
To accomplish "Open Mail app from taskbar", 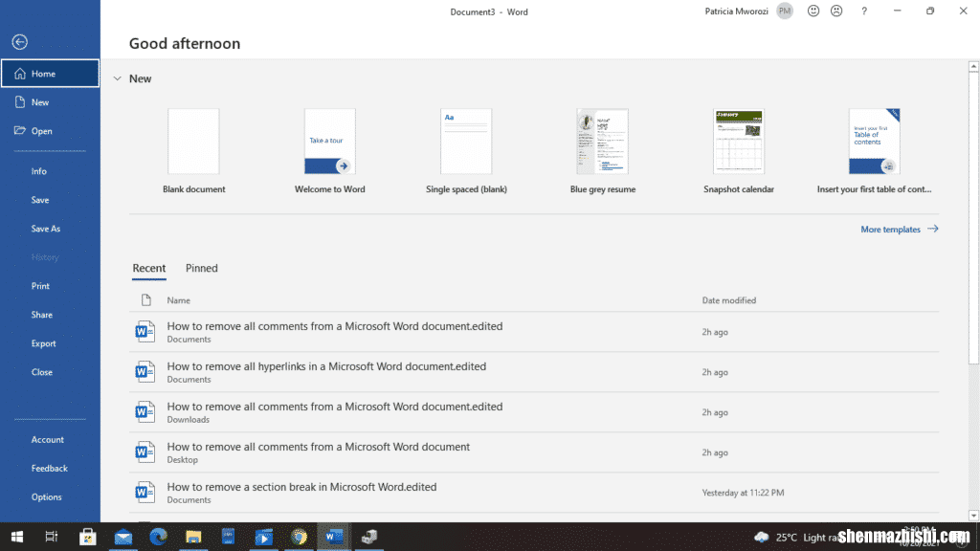I will [x=123, y=537].
